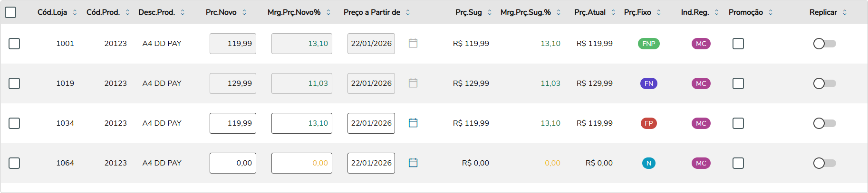Open calendar picker for store 1064 row

[x=413, y=163]
